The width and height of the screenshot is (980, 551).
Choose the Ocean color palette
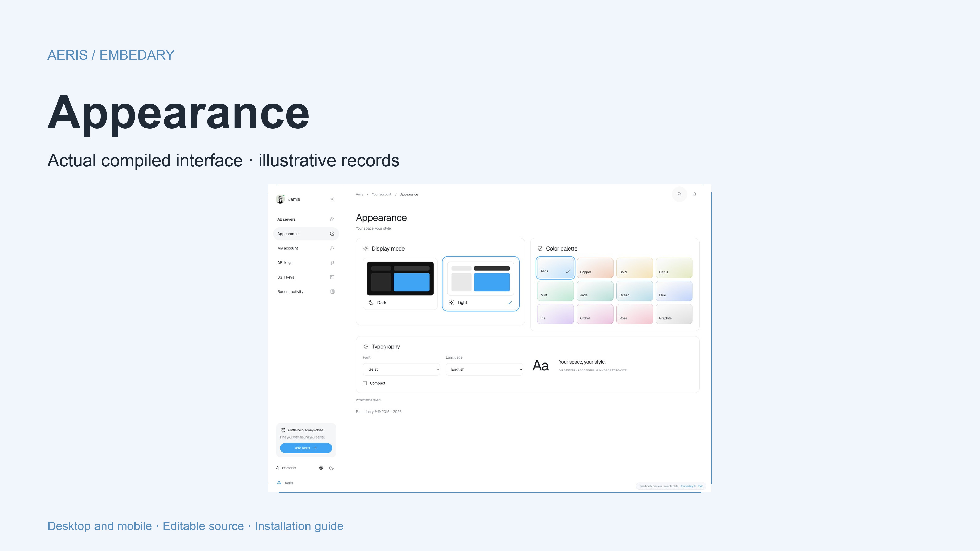[x=634, y=291]
